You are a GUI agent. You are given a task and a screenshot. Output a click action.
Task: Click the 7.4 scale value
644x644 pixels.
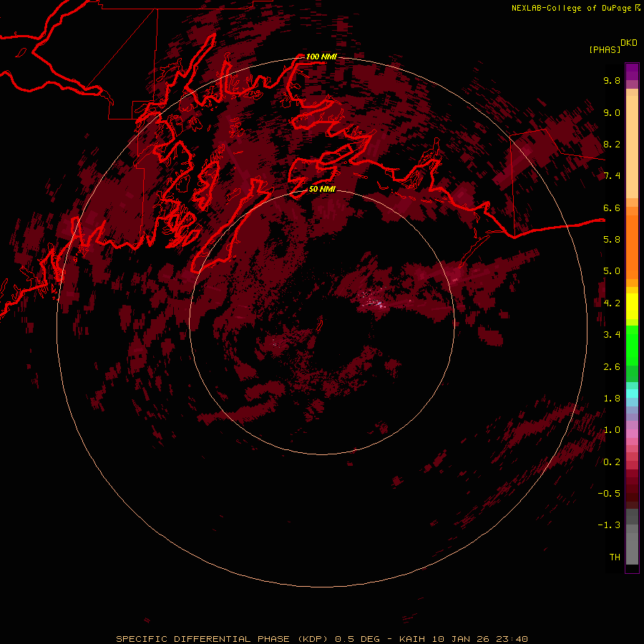612,176
